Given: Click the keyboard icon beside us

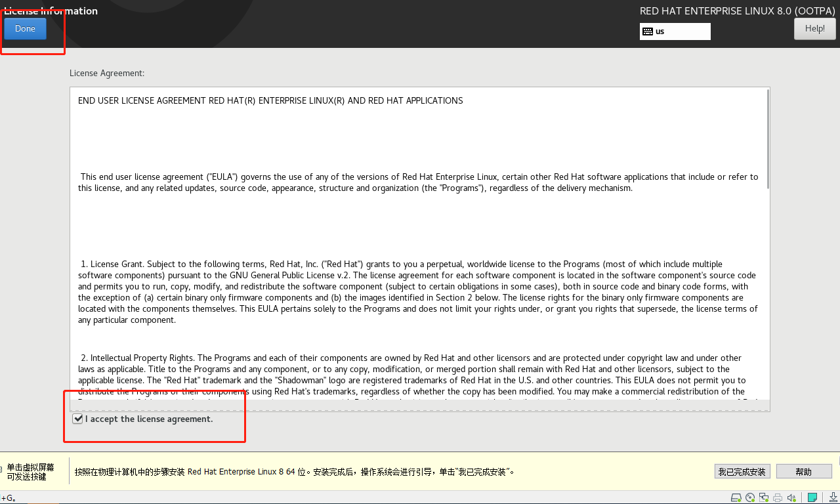Looking at the screenshot, I should (x=648, y=31).
